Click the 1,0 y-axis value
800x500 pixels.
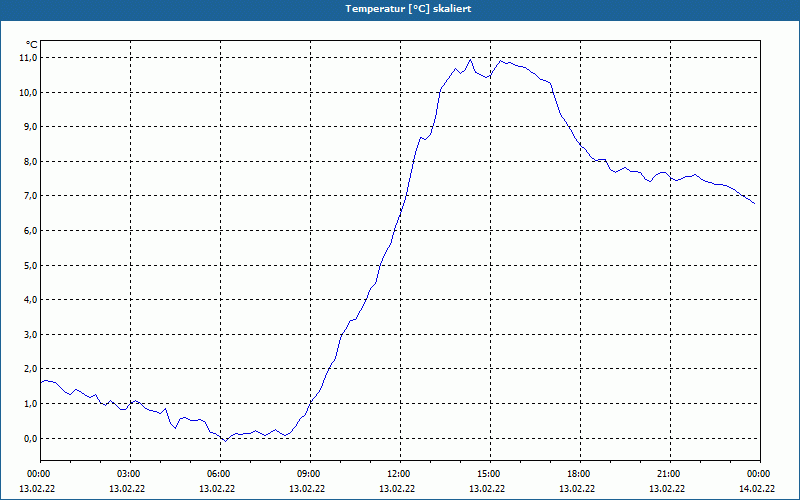tap(31, 404)
